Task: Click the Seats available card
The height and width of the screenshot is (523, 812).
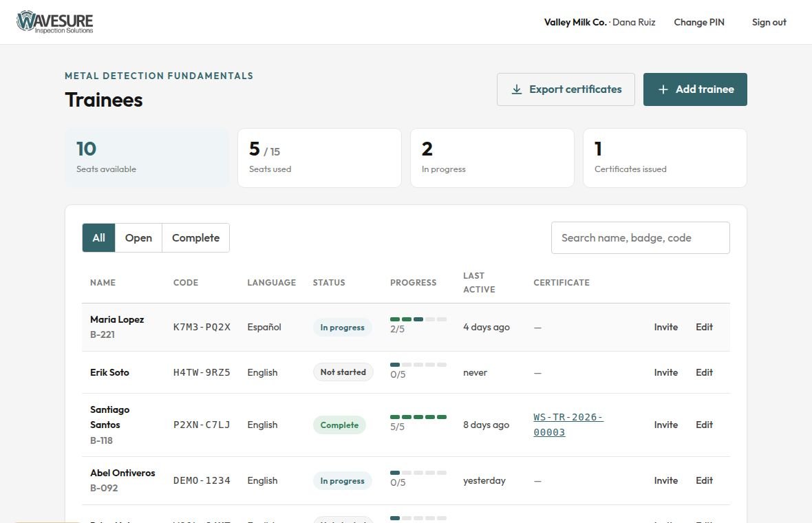Action: (x=147, y=158)
